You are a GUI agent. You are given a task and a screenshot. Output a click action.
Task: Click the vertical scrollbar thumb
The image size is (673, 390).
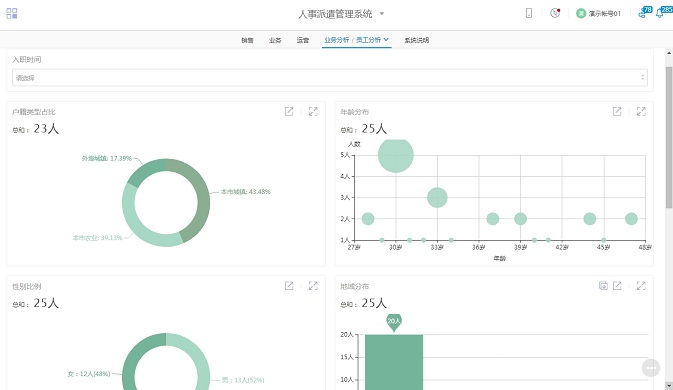coord(669,137)
